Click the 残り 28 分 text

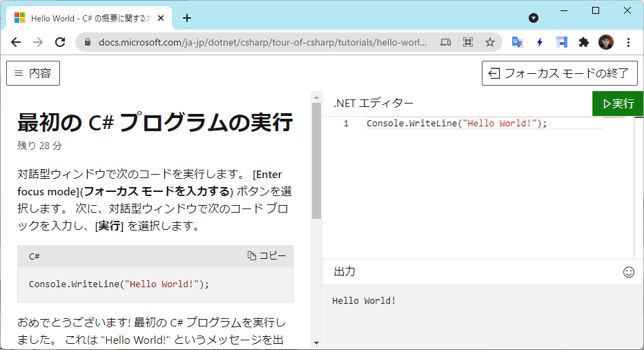point(39,146)
